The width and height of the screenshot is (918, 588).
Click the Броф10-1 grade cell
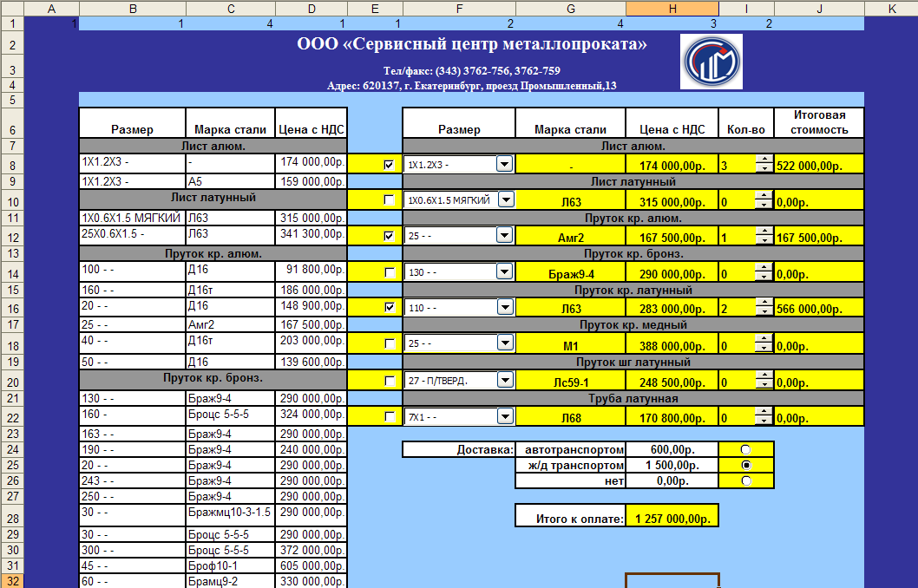(230, 565)
